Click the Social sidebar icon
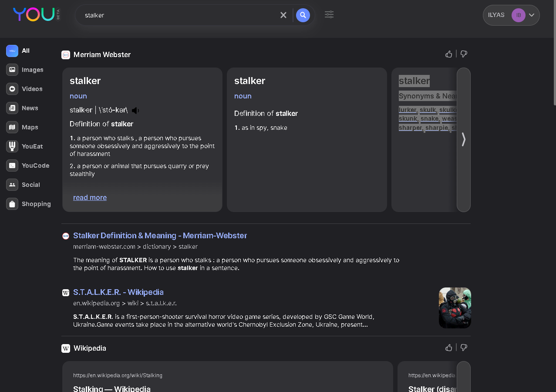The height and width of the screenshot is (392, 556). (12, 185)
